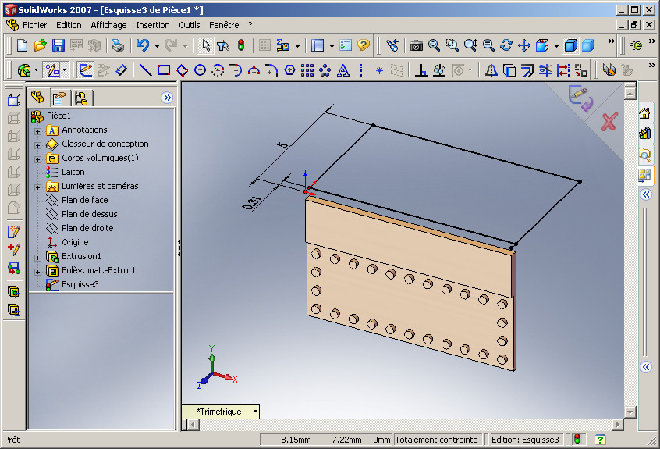Toggle the grid display icon
This screenshot has height=449, width=660.
coord(265,45)
